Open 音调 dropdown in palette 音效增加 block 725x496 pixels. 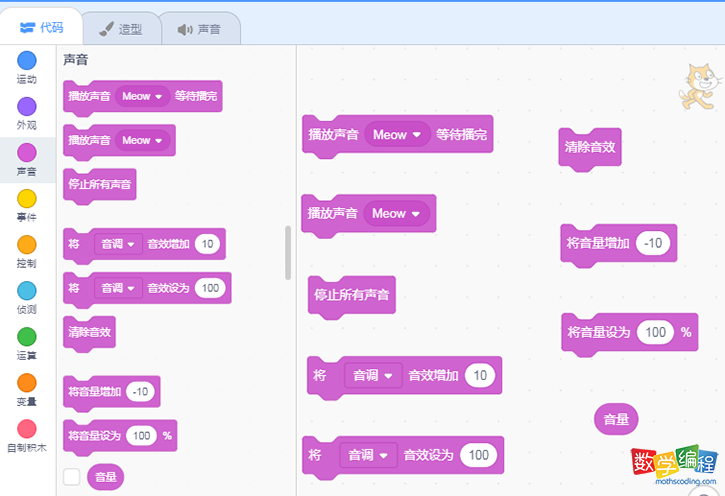pos(118,244)
